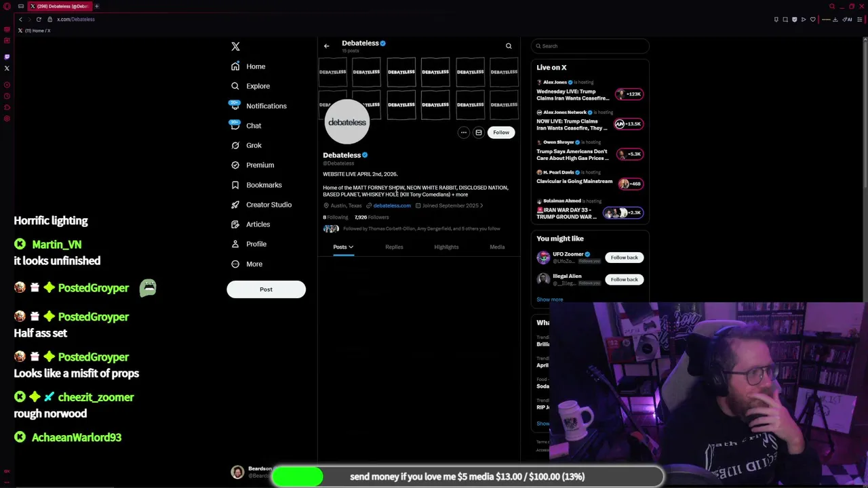Open Owen Shroyer live space
868x488 pixels.
(x=590, y=150)
